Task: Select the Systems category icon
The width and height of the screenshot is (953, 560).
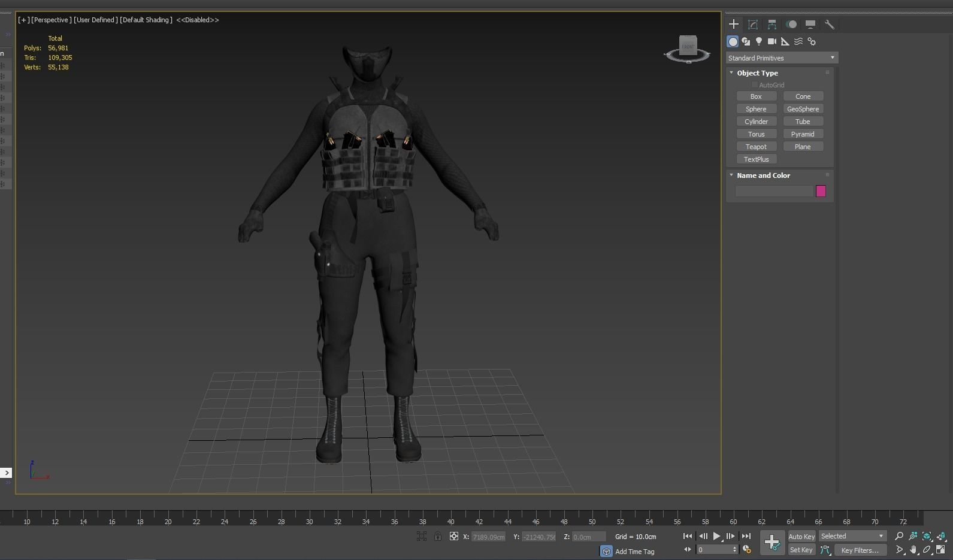Action: 812,41
